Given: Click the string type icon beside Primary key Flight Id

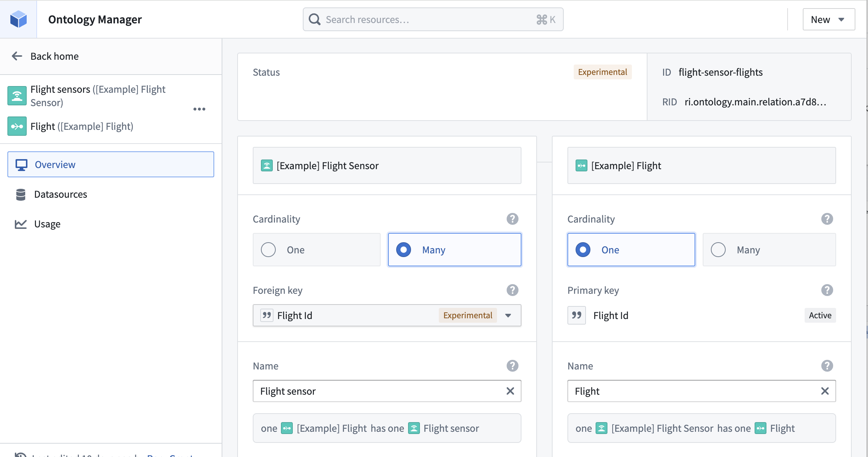Looking at the screenshot, I should (576, 315).
